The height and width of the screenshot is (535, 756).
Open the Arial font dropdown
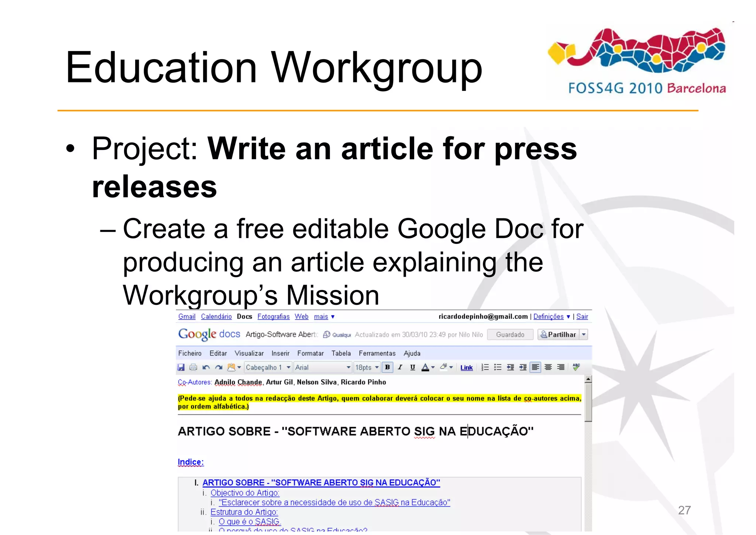click(323, 367)
